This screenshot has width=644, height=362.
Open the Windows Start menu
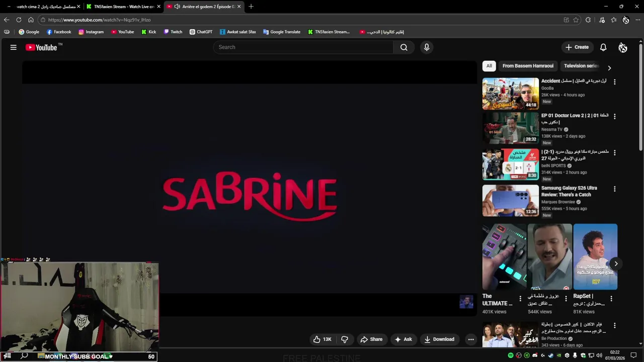pos(8,356)
